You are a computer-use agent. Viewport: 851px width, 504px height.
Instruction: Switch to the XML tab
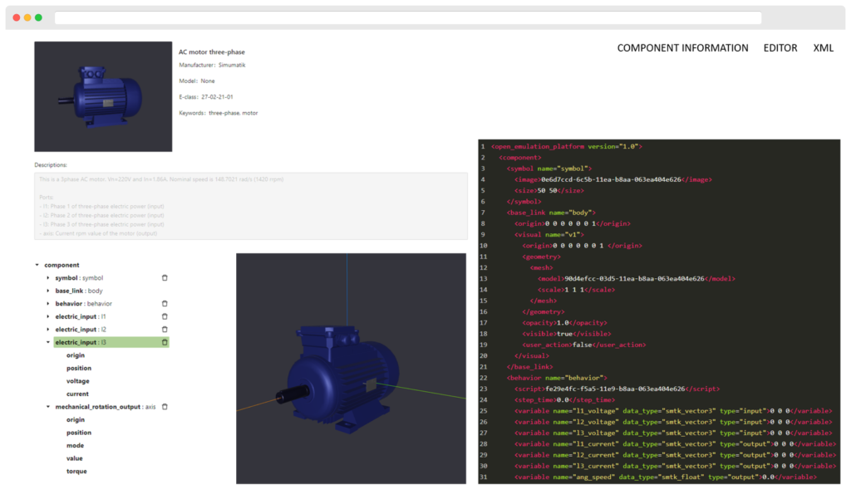[x=823, y=48]
